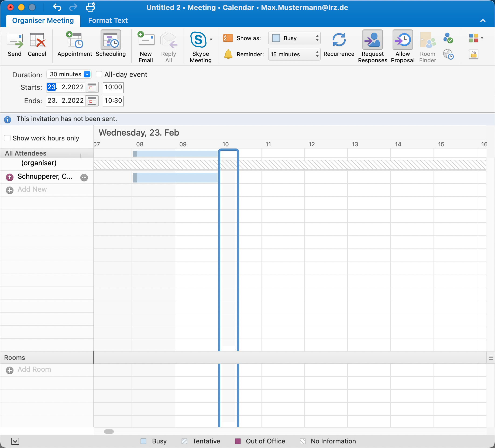The image size is (495, 448).
Task: Collapse the ribbon with the chevron
Action: (483, 20)
